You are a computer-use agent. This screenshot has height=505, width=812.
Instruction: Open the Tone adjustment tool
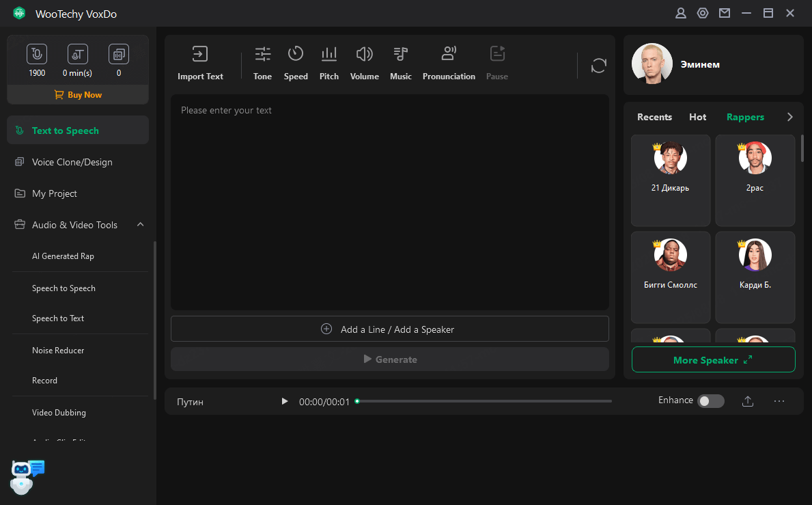pyautogui.click(x=262, y=63)
